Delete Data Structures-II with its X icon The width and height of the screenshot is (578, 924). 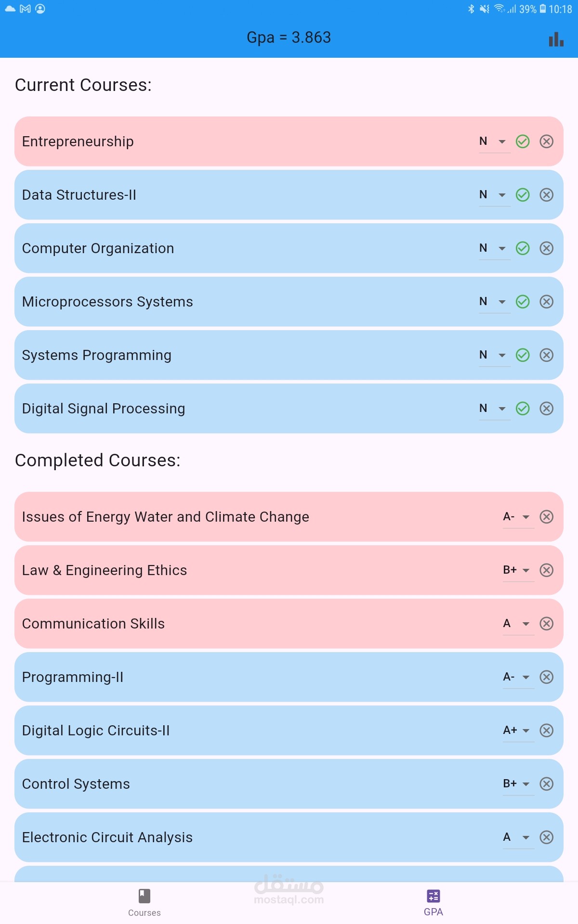(x=546, y=195)
